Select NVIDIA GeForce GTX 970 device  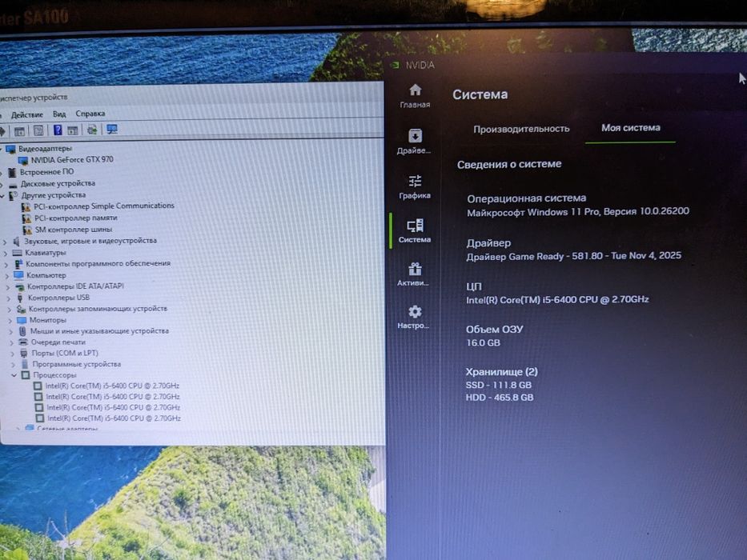[x=72, y=159]
